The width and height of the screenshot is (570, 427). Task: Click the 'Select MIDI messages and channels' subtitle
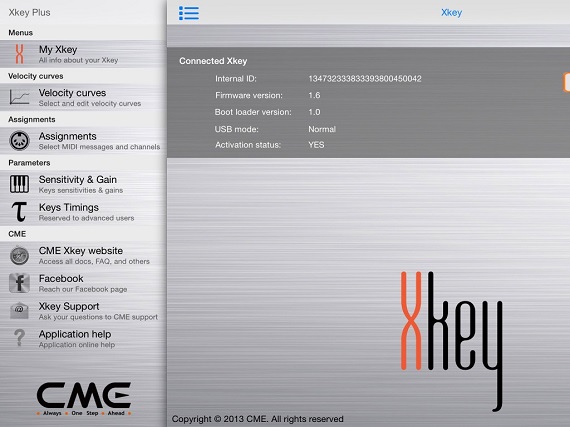(x=99, y=147)
